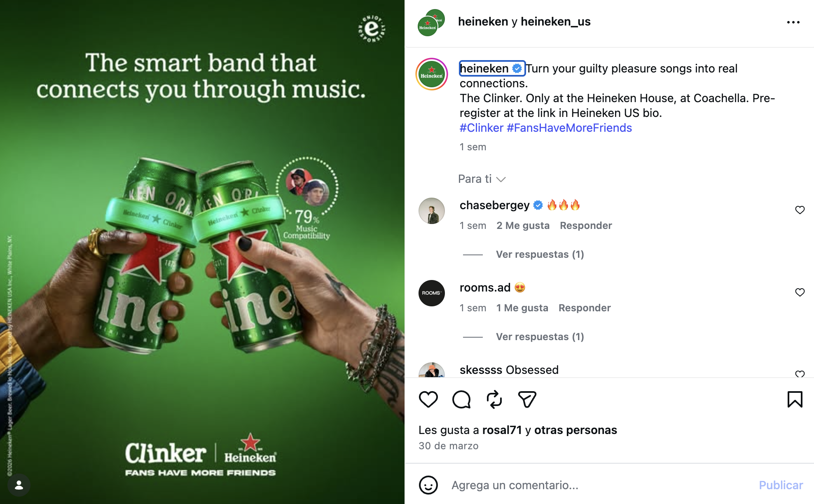
Task: Open the three-dot more options menu
Action: click(793, 22)
